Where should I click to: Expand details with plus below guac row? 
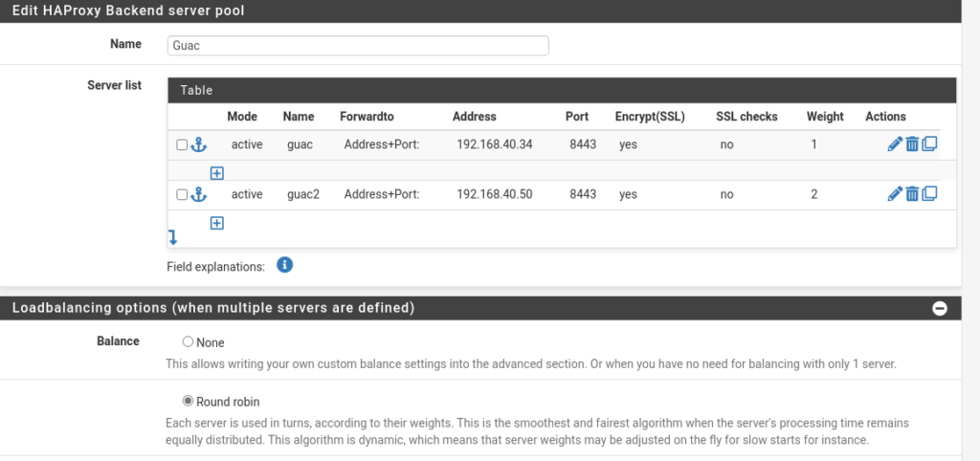217,174
